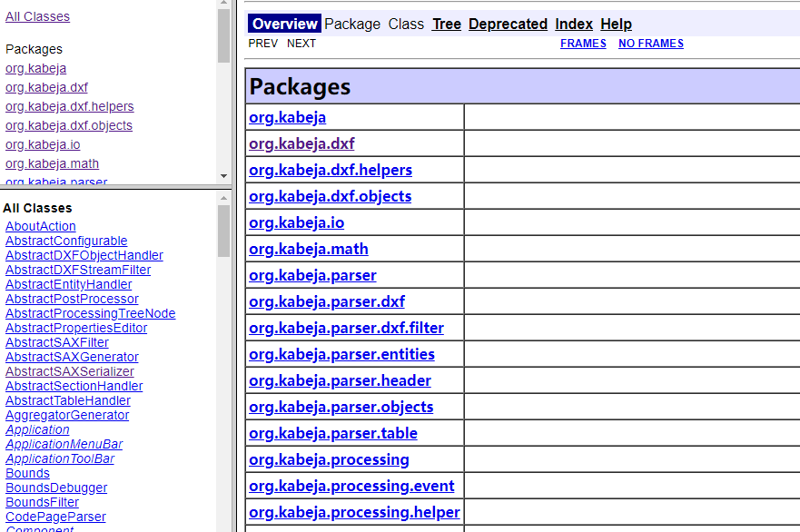Open the org.kabeja.dxf package documentation

pos(301,143)
